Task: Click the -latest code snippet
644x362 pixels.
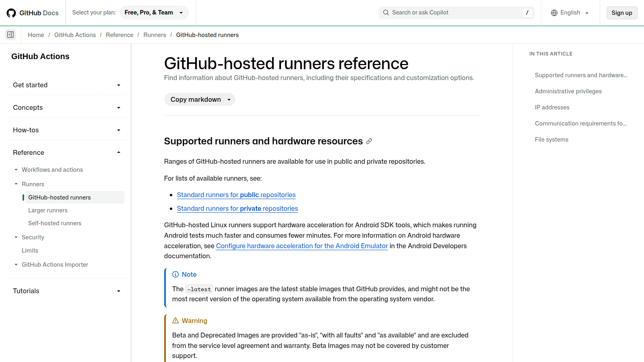Action: pyautogui.click(x=199, y=289)
